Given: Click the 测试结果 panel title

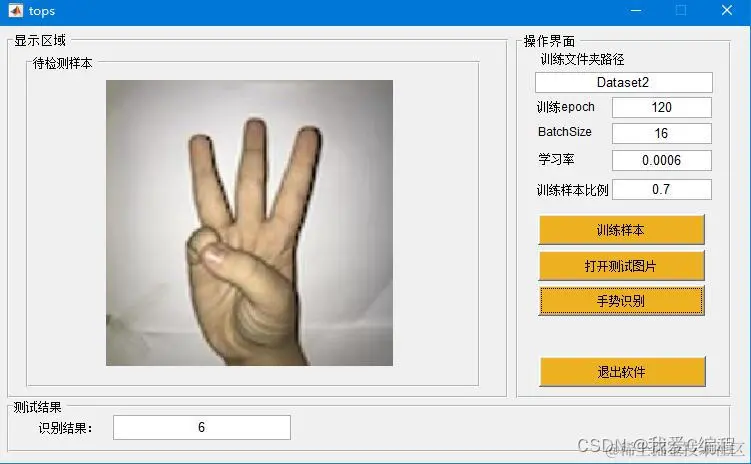Looking at the screenshot, I should (37, 407).
